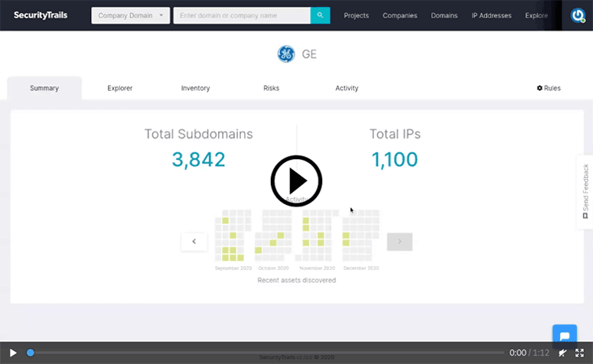Go to Companies in navigation
This screenshot has height=364, width=593.
[399, 15]
